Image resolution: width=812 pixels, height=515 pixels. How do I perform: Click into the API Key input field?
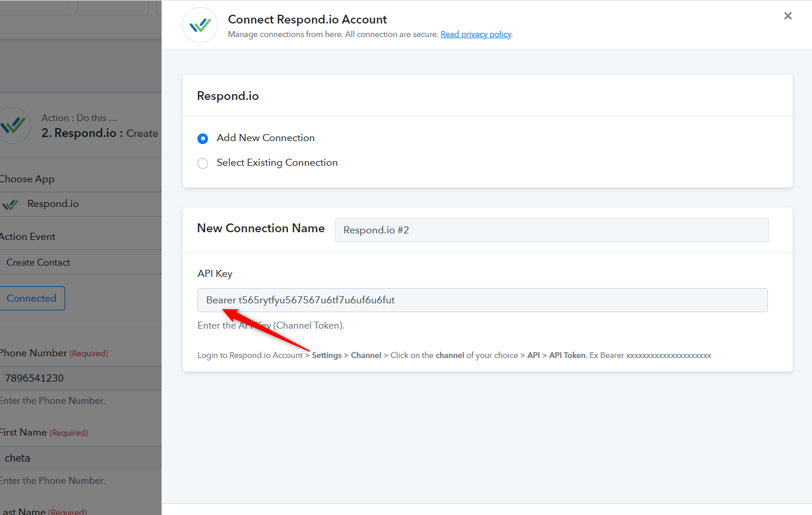tap(482, 300)
